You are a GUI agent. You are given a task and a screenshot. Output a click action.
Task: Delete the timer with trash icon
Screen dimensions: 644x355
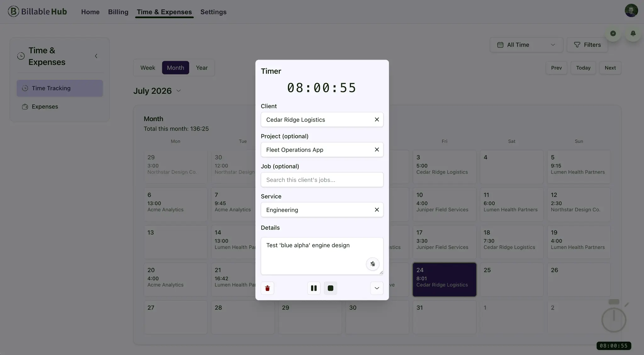click(x=267, y=288)
